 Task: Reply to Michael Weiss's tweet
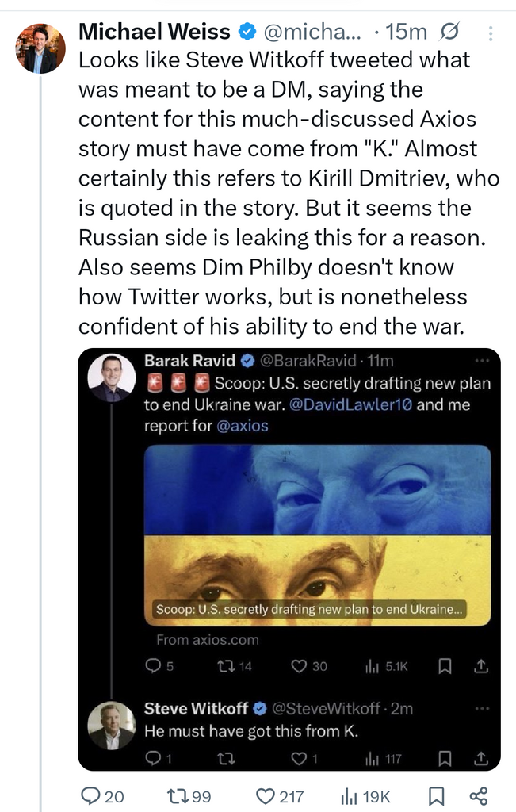coord(92,795)
